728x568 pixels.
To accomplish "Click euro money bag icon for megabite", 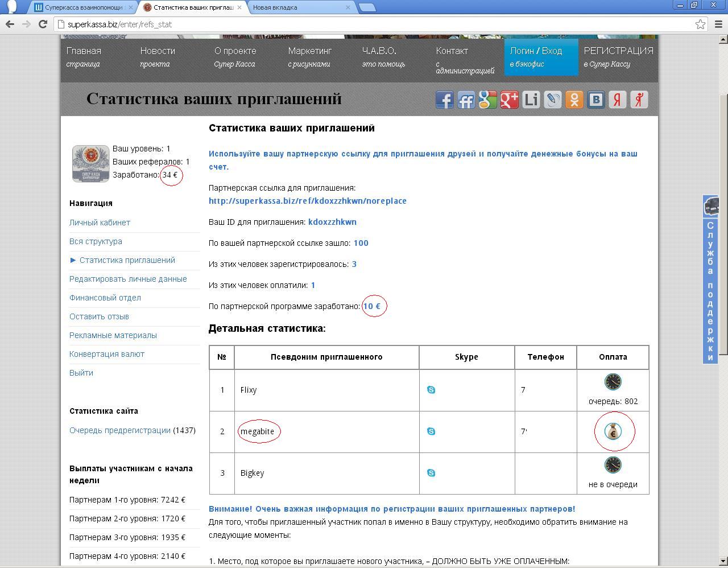I will click(613, 431).
